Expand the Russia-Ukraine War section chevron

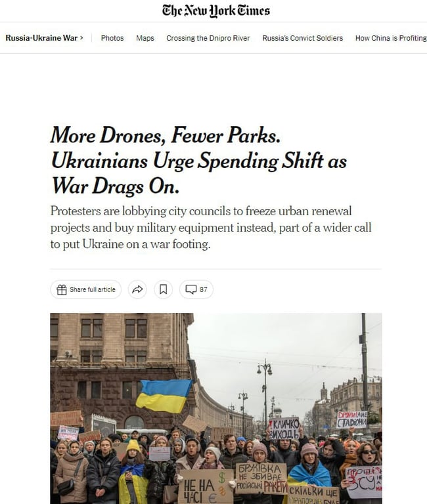[x=81, y=37]
